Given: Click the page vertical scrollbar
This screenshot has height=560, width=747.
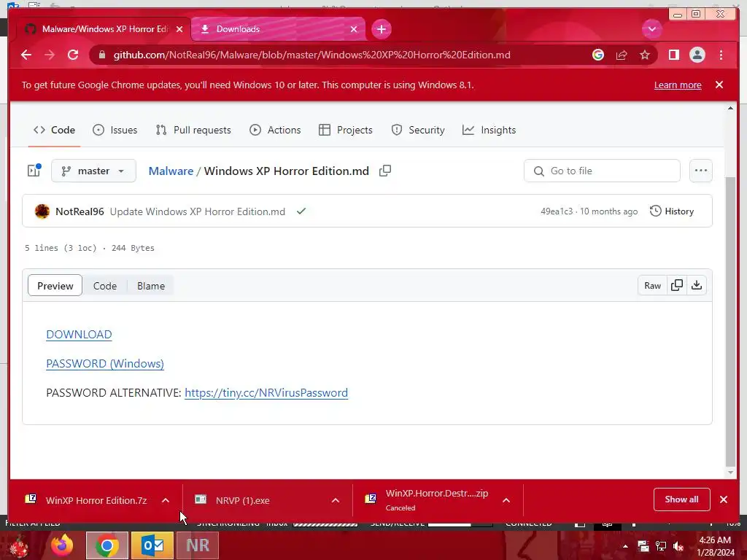Looking at the screenshot, I should 730,322.
